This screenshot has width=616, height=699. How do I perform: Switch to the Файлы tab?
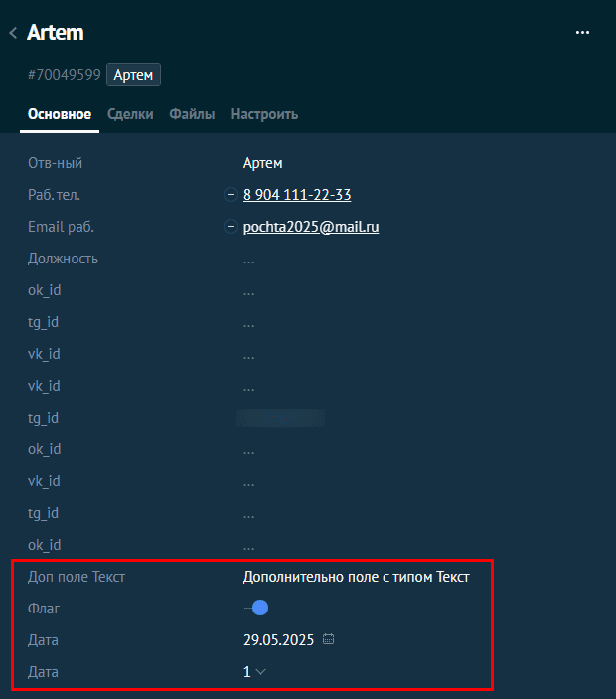(x=192, y=114)
